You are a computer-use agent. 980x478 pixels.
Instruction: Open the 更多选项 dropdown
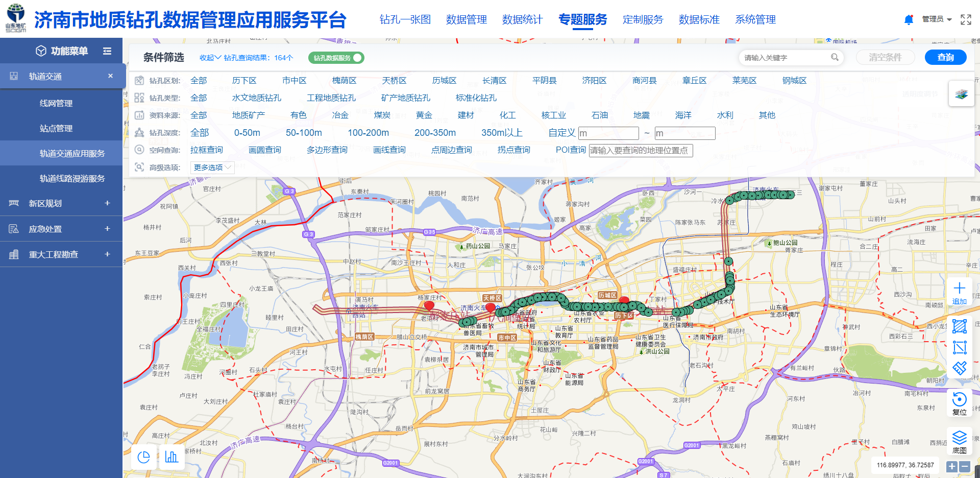coord(212,168)
